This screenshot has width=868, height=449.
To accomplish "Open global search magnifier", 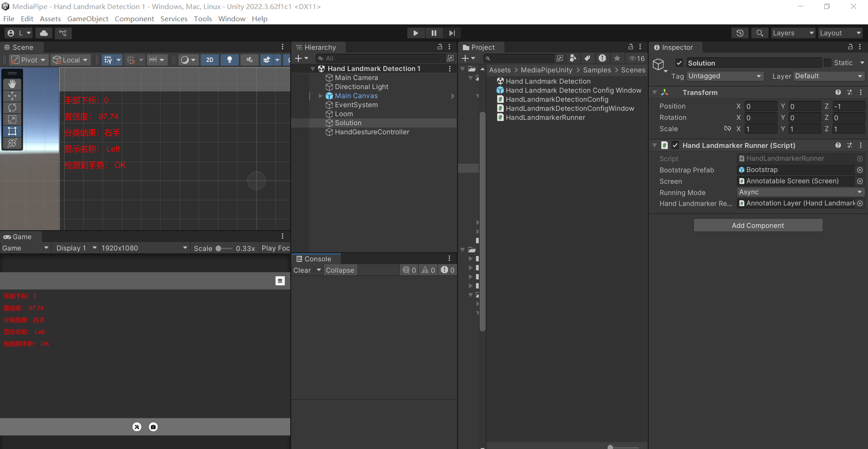I will tap(760, 33).
